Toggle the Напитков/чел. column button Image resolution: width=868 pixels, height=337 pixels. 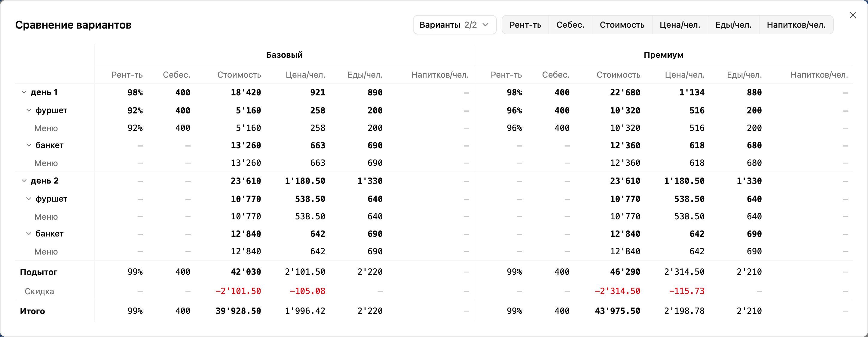point(796,25)
